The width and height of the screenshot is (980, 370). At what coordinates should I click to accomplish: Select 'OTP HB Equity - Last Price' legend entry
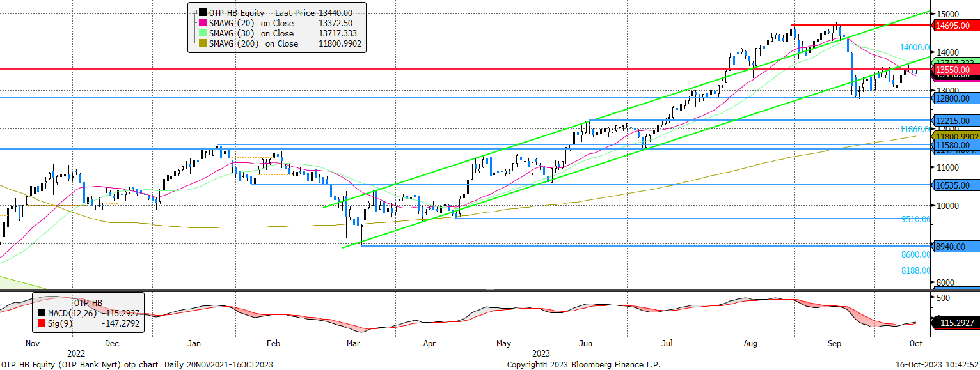(262, 12)
